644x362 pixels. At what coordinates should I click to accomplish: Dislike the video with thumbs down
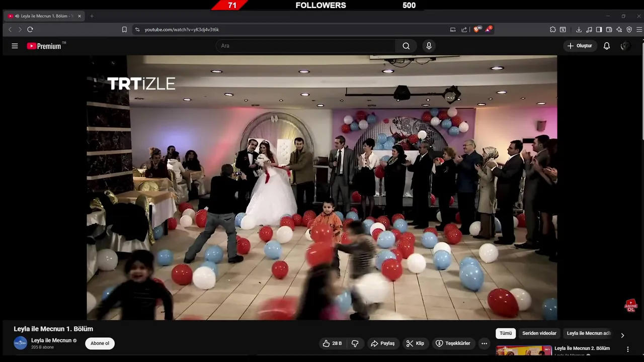click(x=355, y=343)
